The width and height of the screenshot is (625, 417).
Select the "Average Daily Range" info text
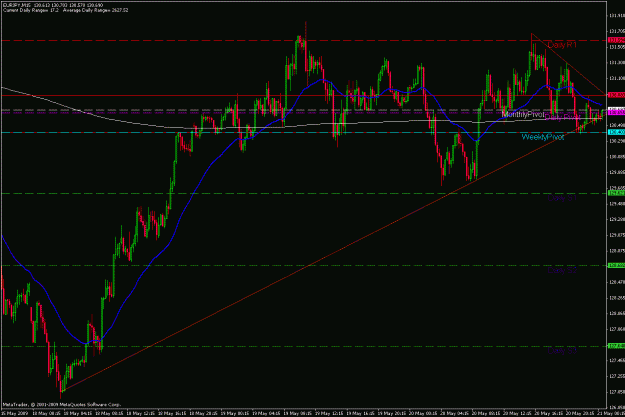[x=95, y=10]
